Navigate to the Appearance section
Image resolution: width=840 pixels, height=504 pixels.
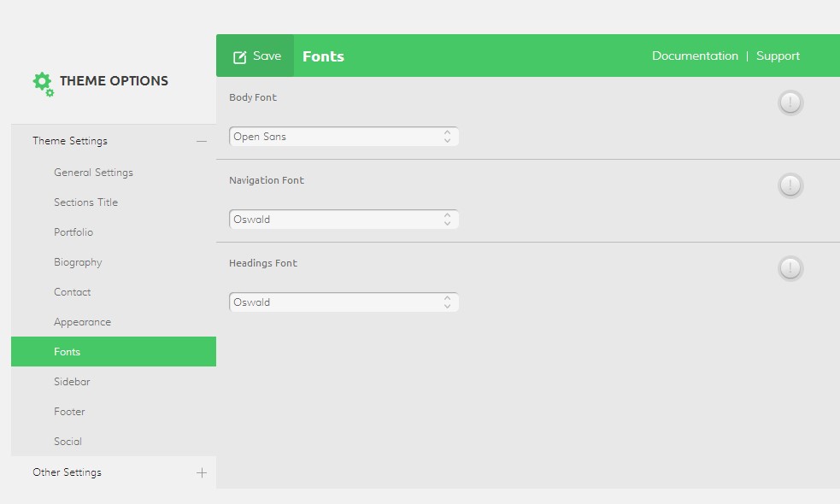82,322
